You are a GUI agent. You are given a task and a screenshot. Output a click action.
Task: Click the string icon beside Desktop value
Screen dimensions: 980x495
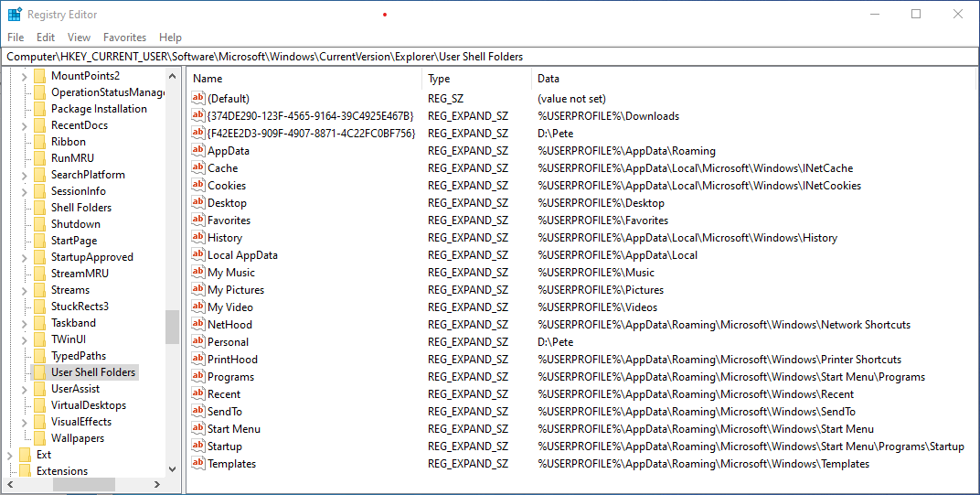click(x=198, y=202)
